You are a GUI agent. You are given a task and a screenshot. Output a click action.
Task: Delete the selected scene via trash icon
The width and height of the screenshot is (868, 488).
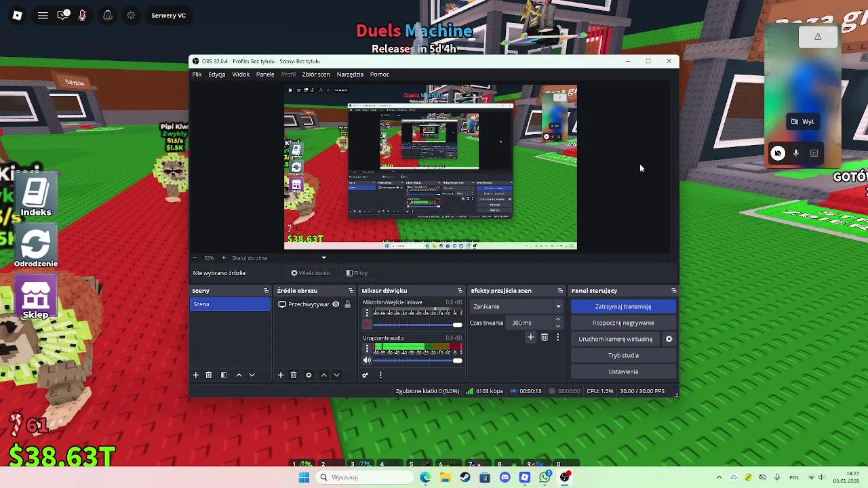click(209, 375)
